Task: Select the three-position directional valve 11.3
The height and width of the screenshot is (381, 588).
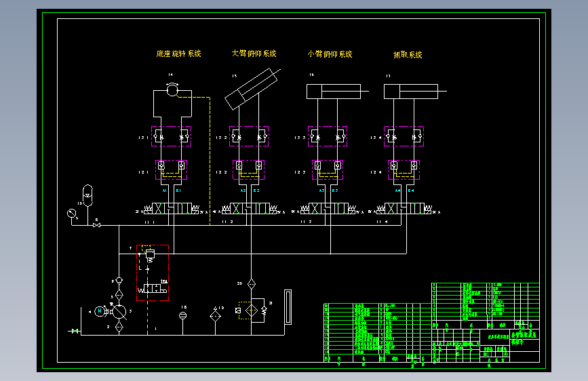Action: tap(328, 209)
